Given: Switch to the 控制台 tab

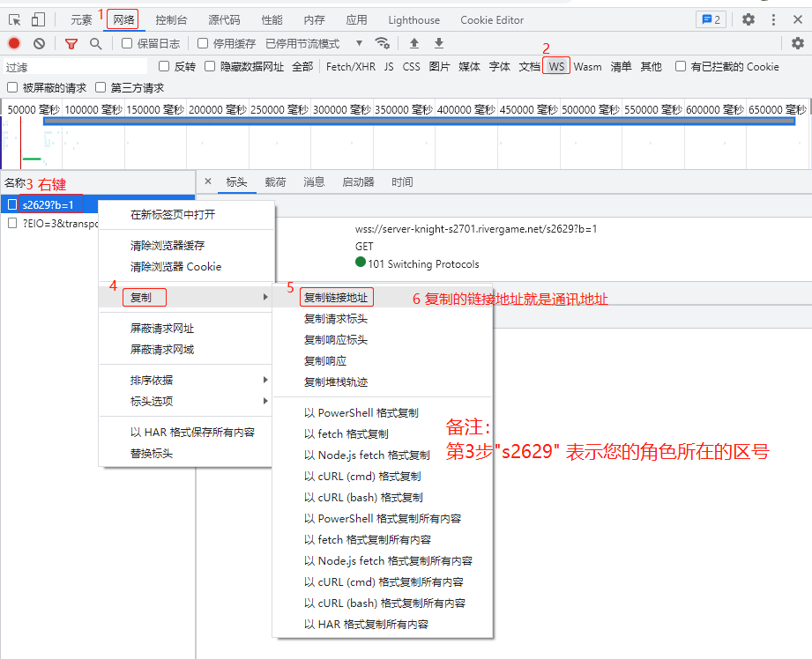Looking at the screenshot, I should click(x=171, y=19).
